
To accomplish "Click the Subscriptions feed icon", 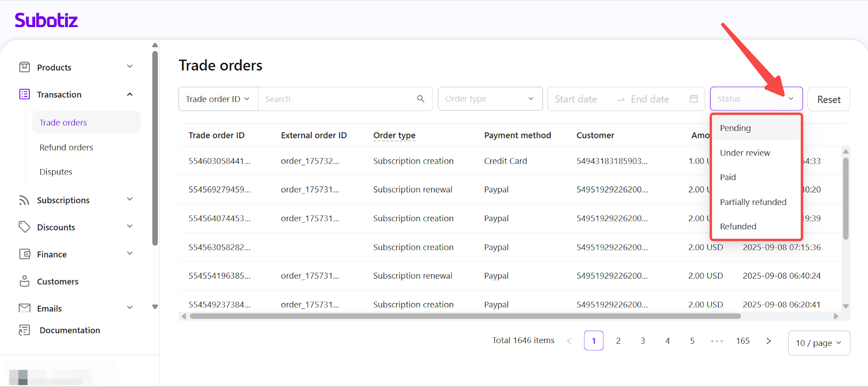I will pos(24,200).
